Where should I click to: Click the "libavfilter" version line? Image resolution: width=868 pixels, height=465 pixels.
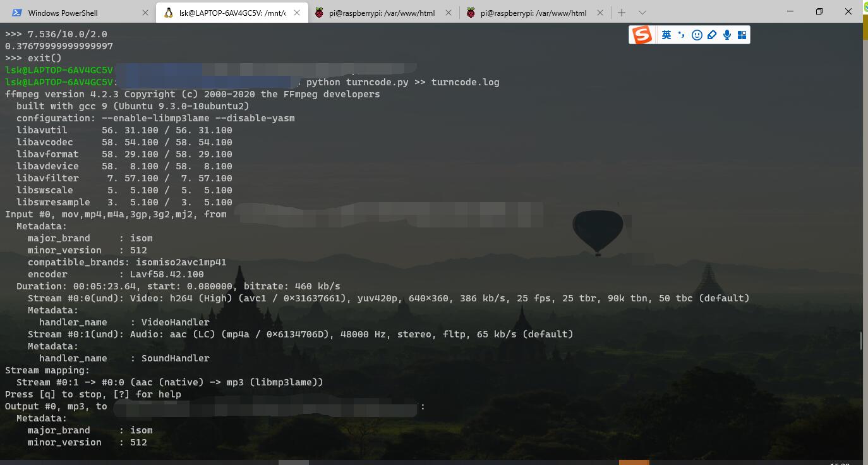tap(124, 178)
